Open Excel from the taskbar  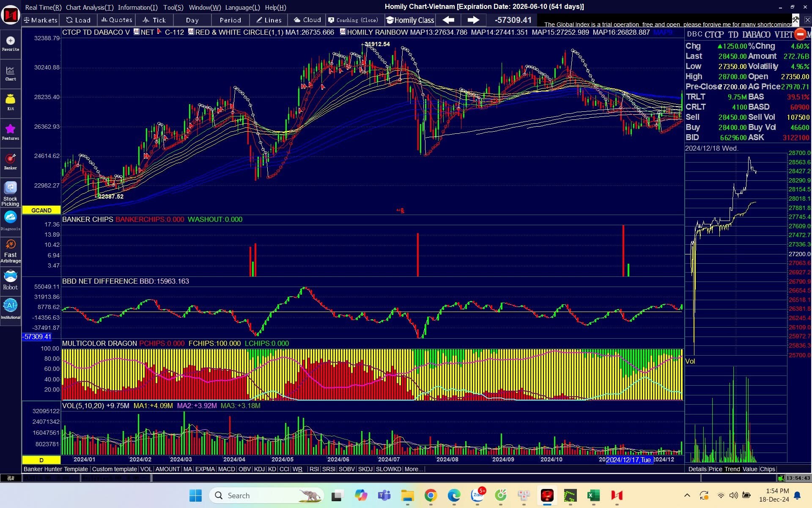(x=593, y=495)
